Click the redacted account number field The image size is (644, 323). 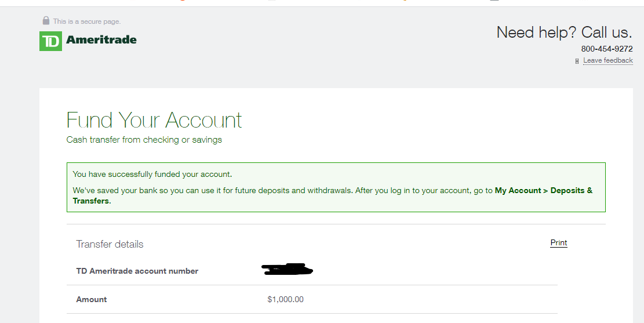tap(287, 269)
